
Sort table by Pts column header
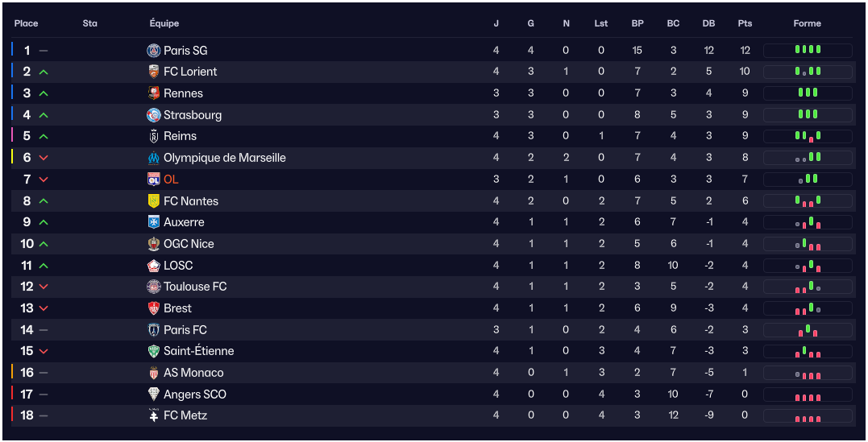(x=745, y=23)
